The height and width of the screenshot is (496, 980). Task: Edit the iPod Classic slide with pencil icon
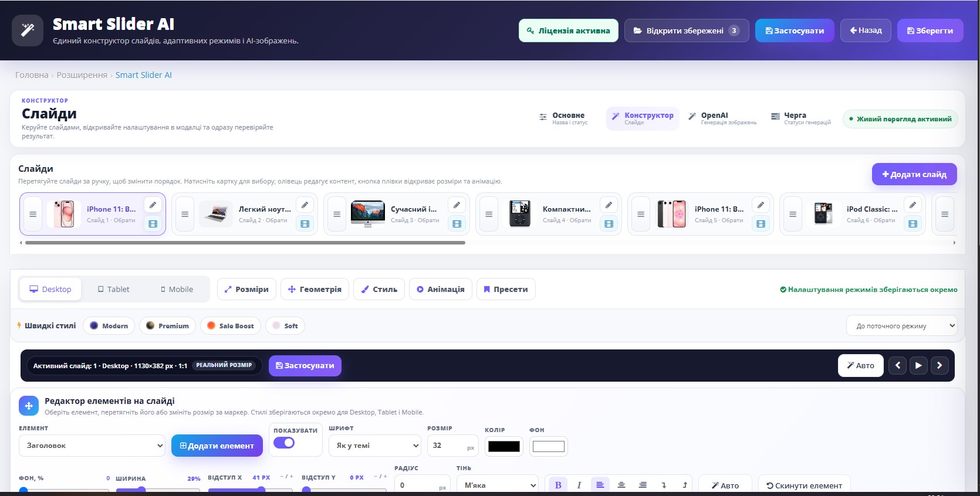pos(913,205)
